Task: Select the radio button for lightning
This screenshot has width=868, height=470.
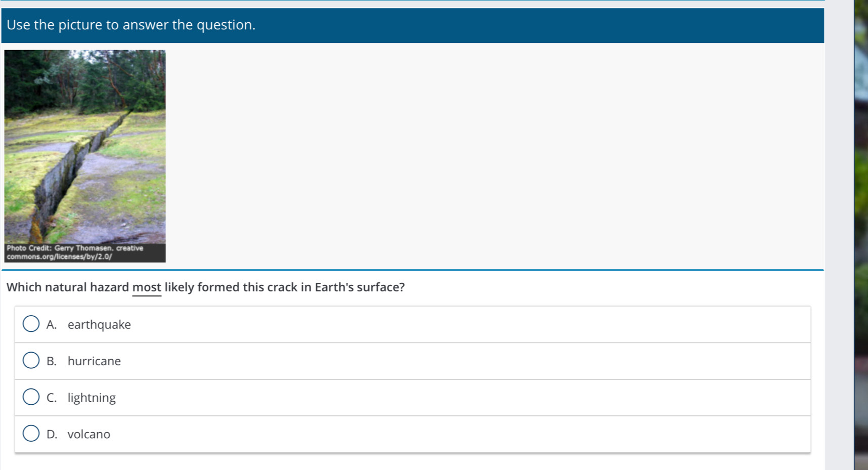Action: (31, 397)
